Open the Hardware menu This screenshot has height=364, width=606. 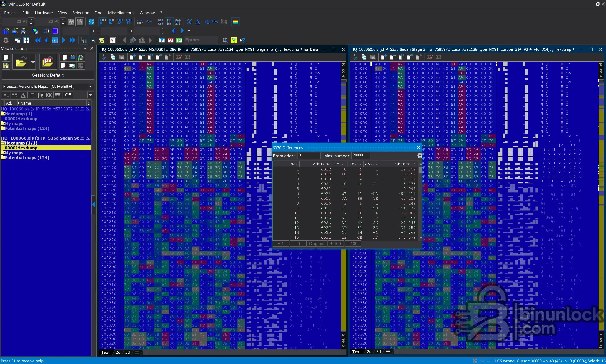point(44,13)
